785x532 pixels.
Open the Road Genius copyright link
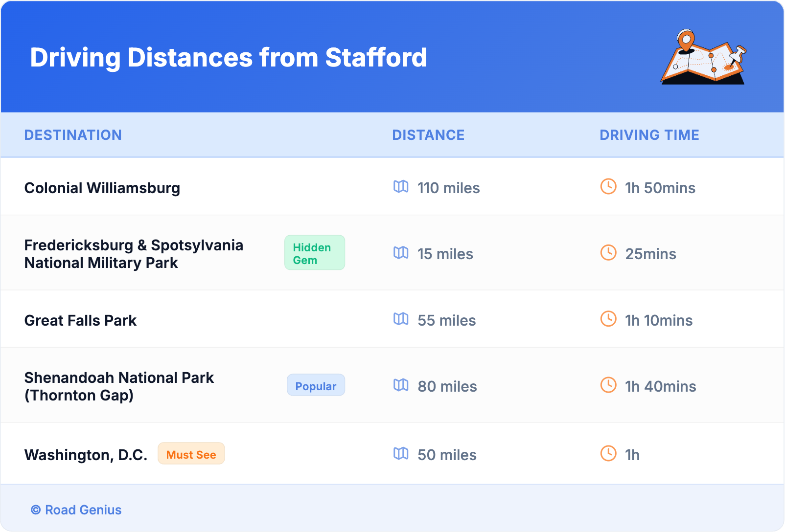click(x=76, y=510)
